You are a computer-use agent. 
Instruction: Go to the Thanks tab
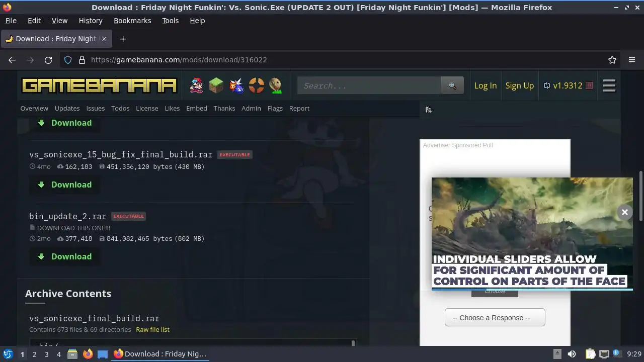224,108
